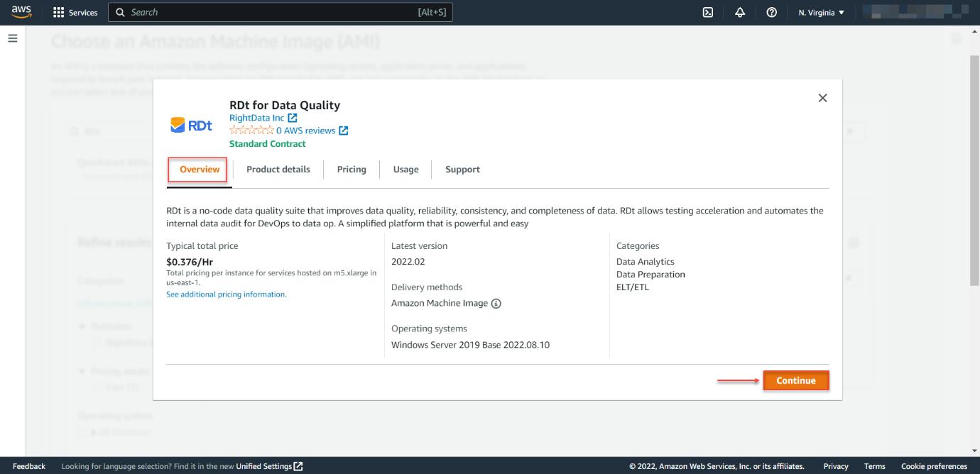Launch the CloudShell terminal icon

pyautogui.click(x=707, y=12)
